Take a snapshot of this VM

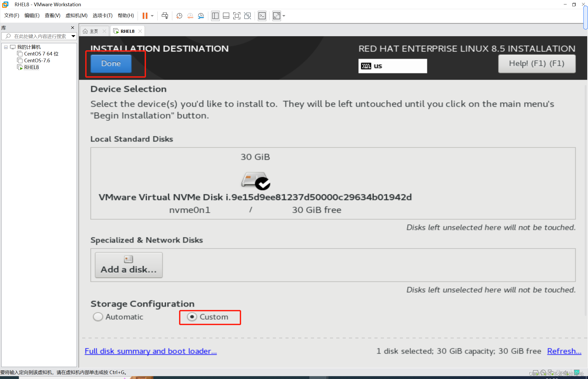tap(179, 16)
